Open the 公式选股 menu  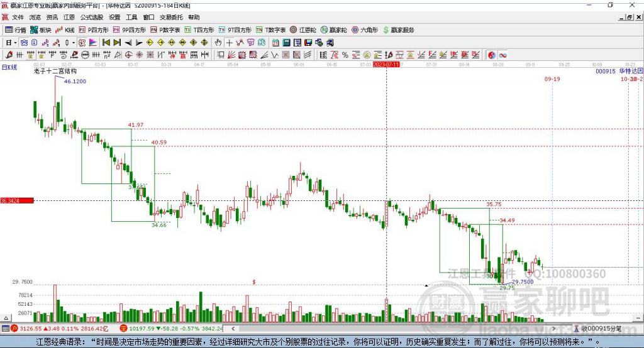click(x=92, y=17)
